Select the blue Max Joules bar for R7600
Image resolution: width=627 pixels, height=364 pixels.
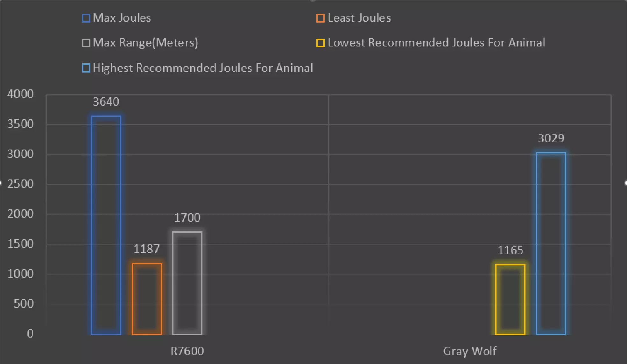[106, 225]
